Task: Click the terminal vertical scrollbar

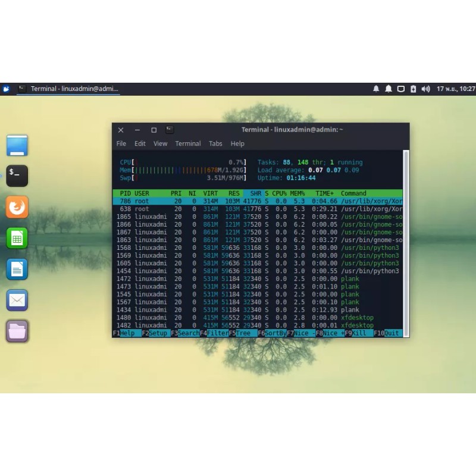Action: (406, 238)
